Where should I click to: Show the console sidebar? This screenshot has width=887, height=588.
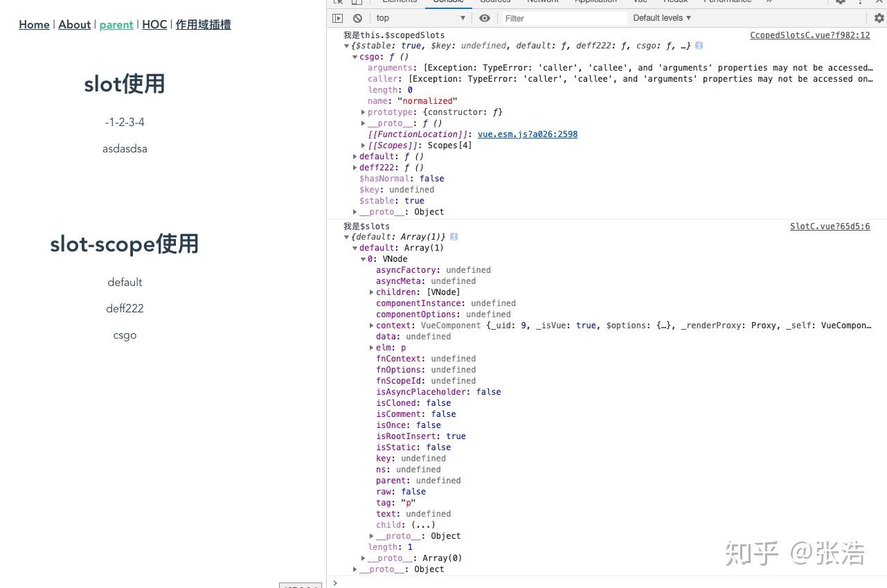point(338,18)
